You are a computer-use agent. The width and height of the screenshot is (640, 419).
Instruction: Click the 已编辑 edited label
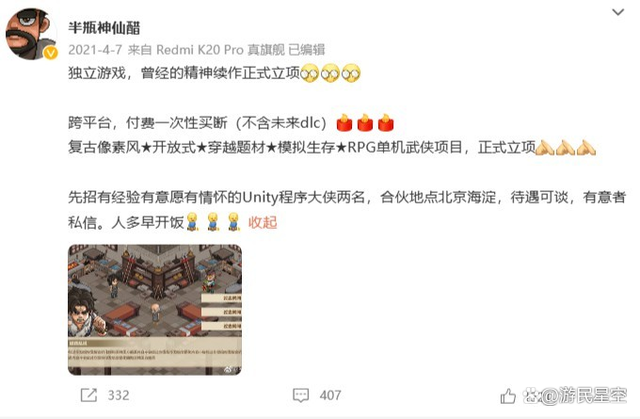(307, 50)
